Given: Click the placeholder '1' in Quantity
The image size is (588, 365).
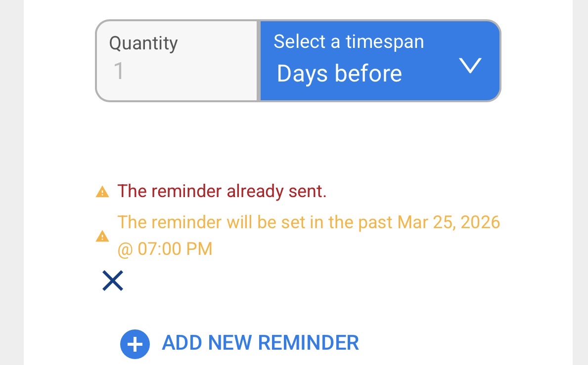Looking at the screenshot, I should [119, 72].
